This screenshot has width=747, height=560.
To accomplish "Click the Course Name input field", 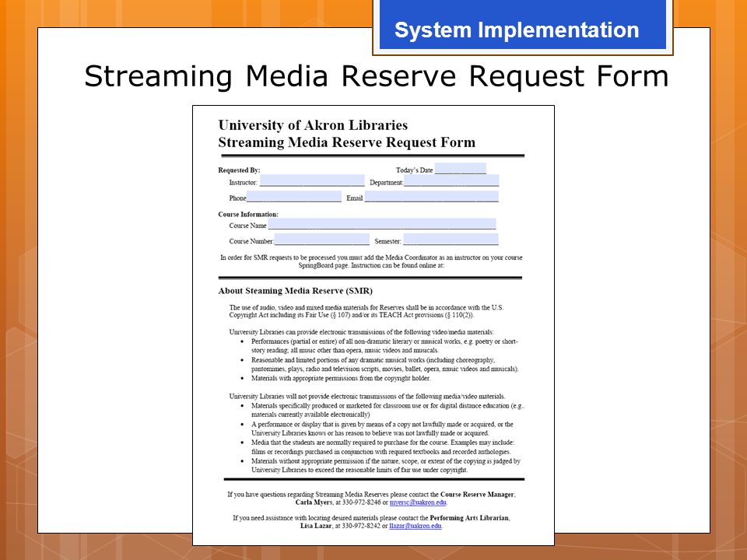I will (382, 224).
